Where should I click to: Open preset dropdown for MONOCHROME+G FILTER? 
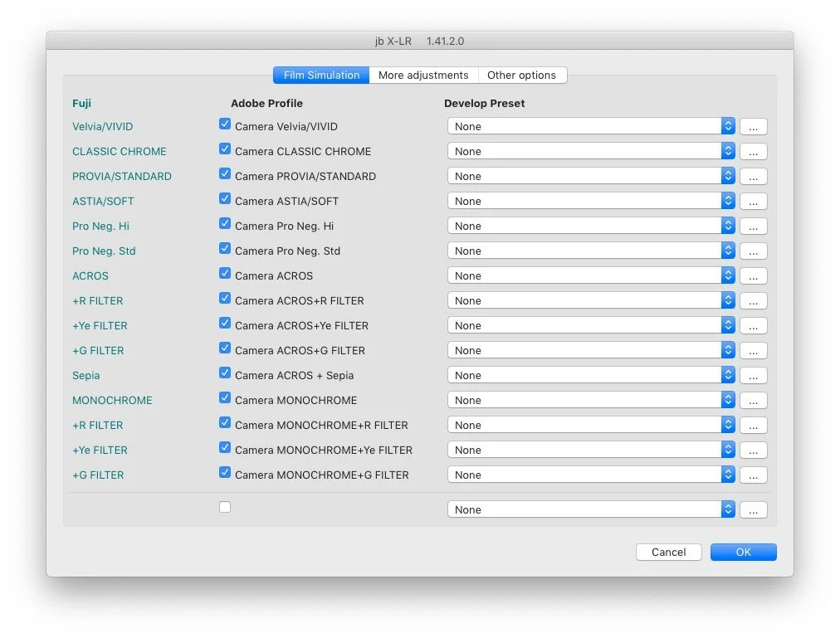[591, 475]
